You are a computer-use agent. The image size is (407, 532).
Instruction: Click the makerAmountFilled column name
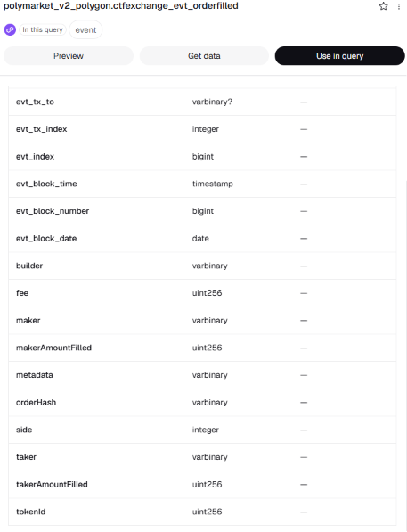pyautogui.click(x=54, y=348)
